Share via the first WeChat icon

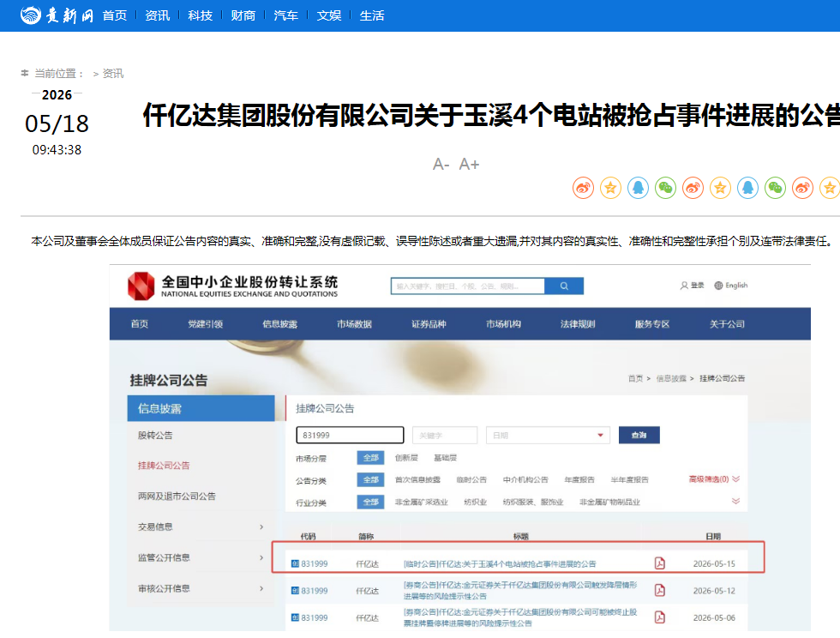tap(665, 188)
